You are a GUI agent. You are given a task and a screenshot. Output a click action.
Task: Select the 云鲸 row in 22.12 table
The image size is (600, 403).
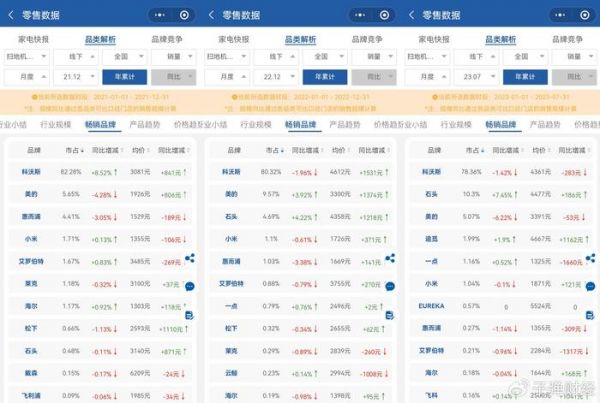233,373
